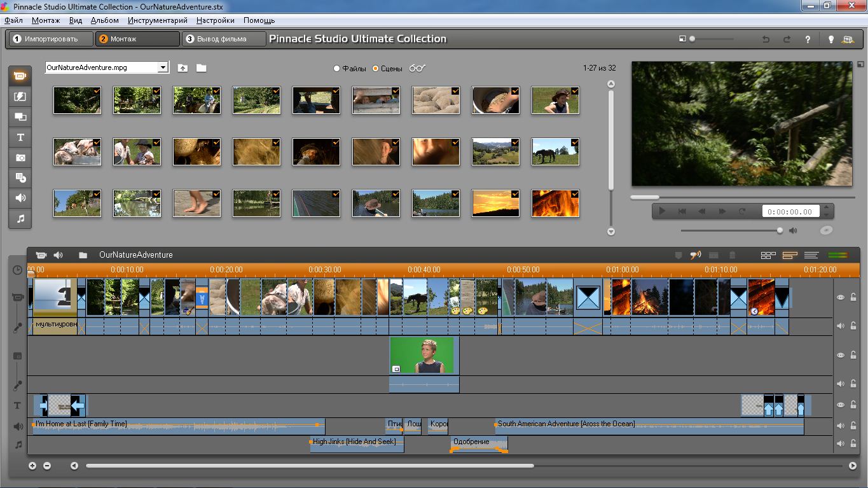
Task: Open help with question mark icon
Action: click(x=808, y=39)
